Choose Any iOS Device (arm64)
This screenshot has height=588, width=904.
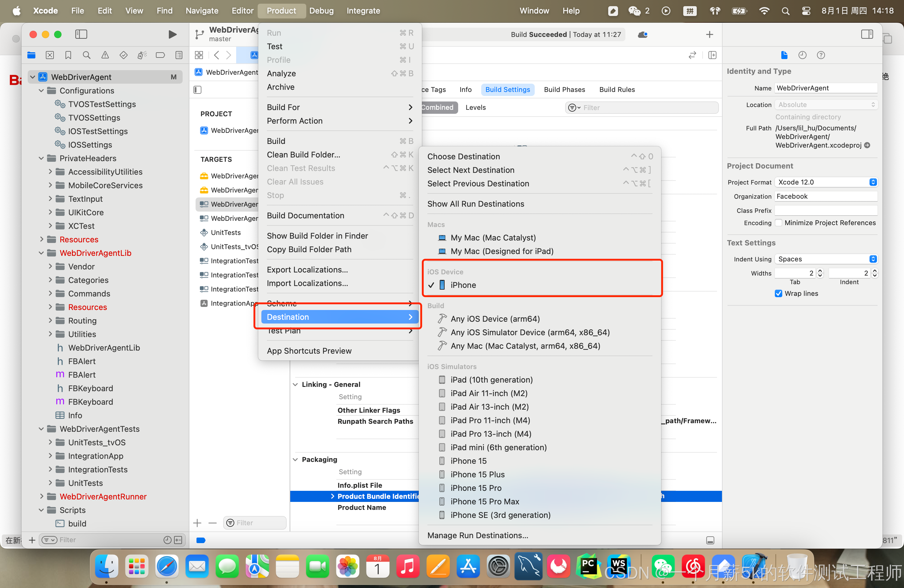(x=494, y=319)
